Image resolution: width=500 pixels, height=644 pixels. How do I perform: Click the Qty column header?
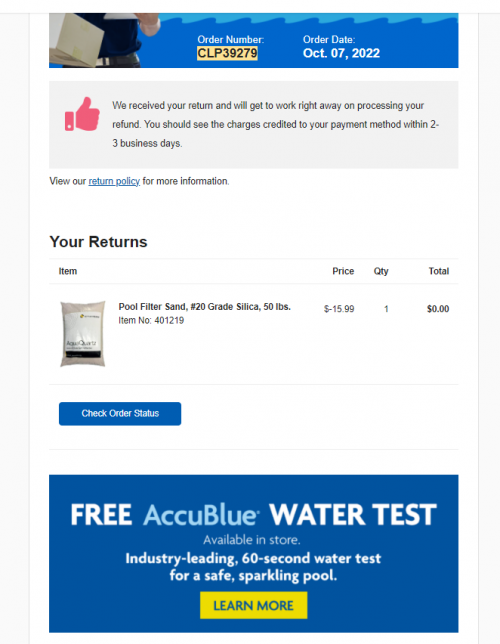(381, 271)
